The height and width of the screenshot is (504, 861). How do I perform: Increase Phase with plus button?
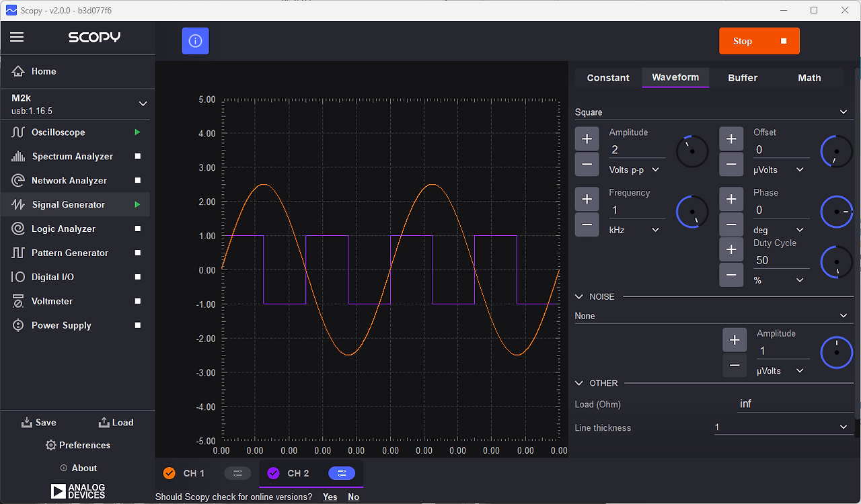(731, 200)
